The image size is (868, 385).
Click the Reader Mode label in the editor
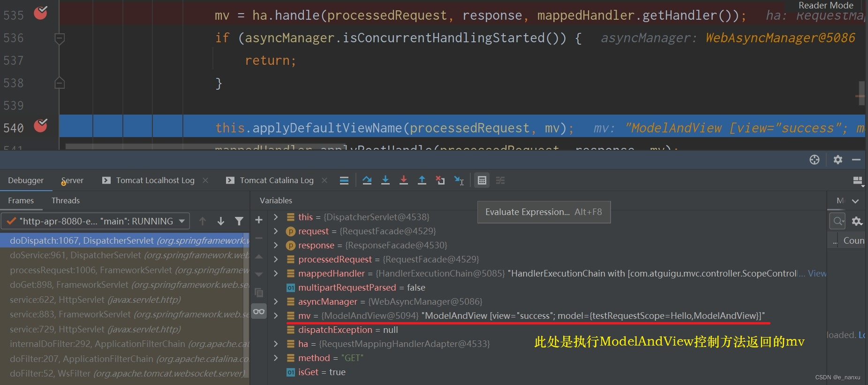[x=826, y=6]
